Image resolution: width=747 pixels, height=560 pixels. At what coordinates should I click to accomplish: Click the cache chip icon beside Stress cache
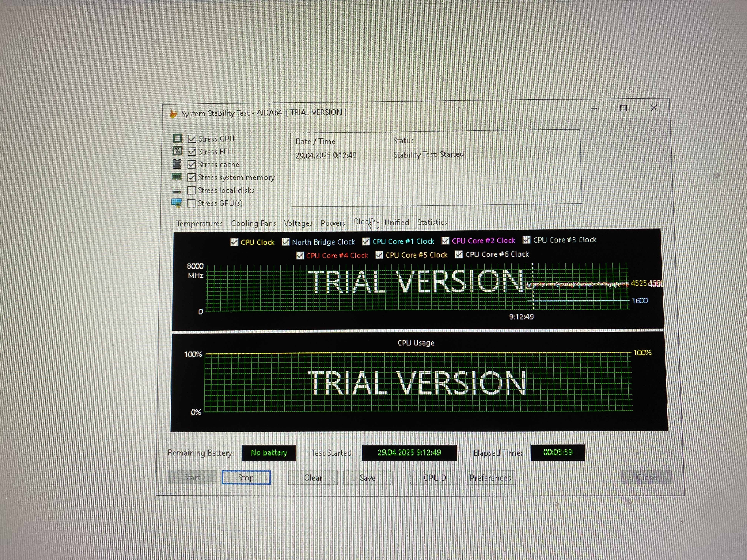point(177,164)
